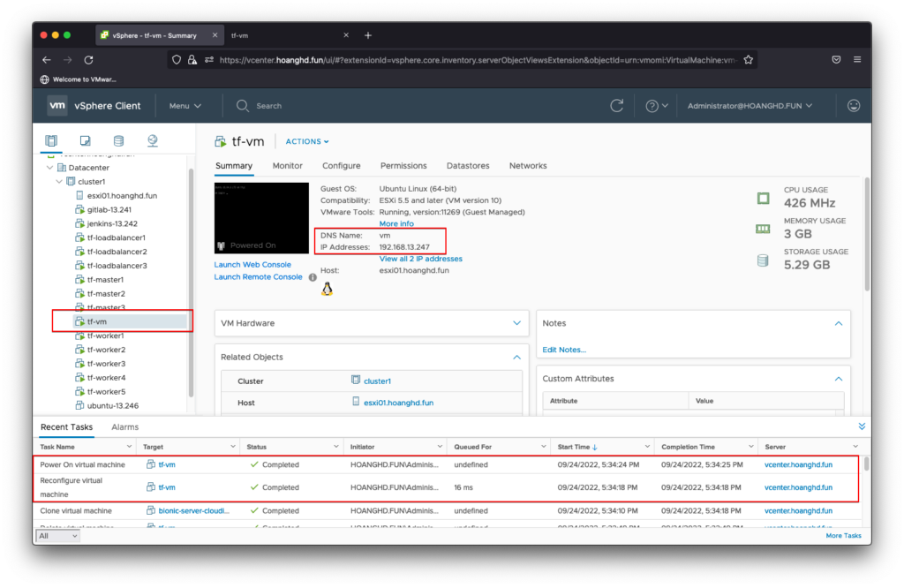Collapse the Custom Attributes panel
904x588 pixels.
(839, 379)
